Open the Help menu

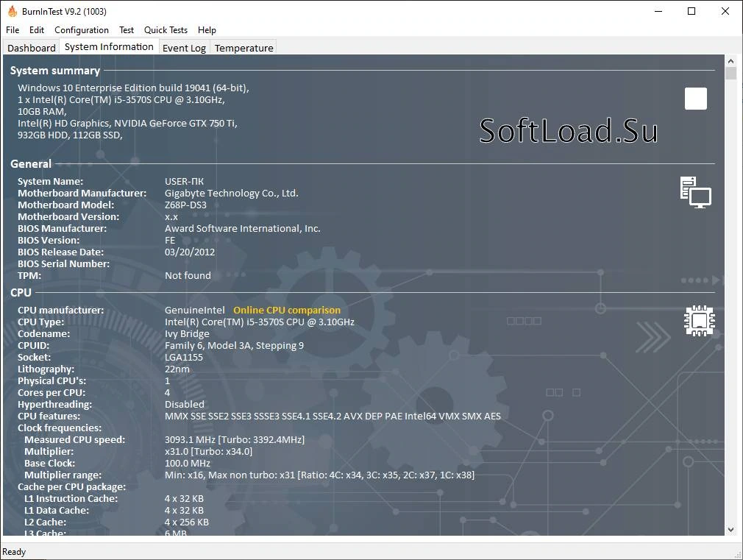(x=207, y=30)
